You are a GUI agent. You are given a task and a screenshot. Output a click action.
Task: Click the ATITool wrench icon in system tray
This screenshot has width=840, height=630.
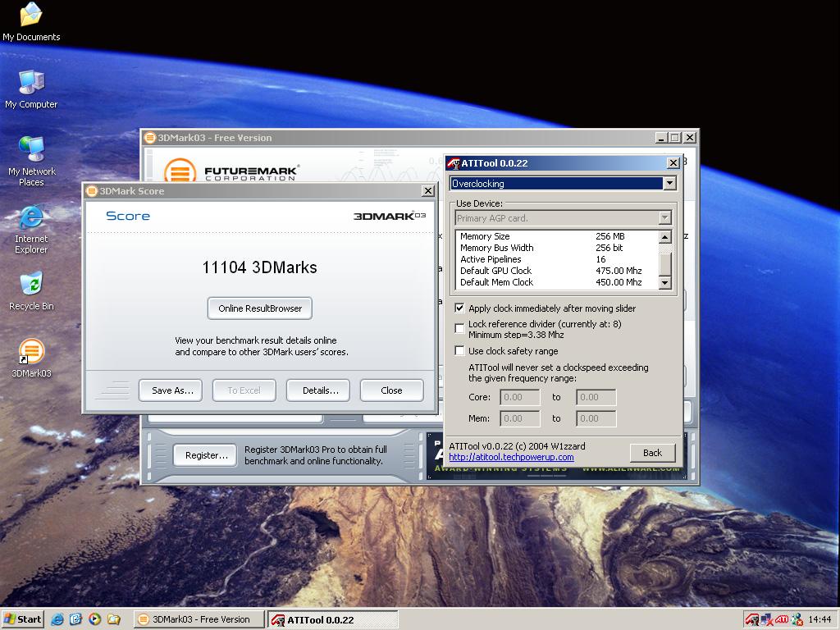point(752,619)
